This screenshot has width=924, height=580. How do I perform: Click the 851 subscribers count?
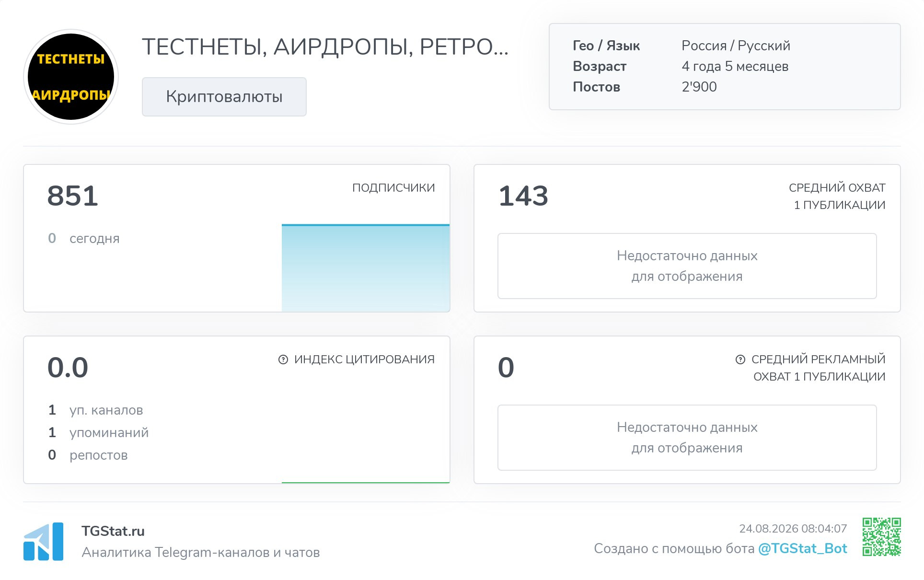coord(73,196)
